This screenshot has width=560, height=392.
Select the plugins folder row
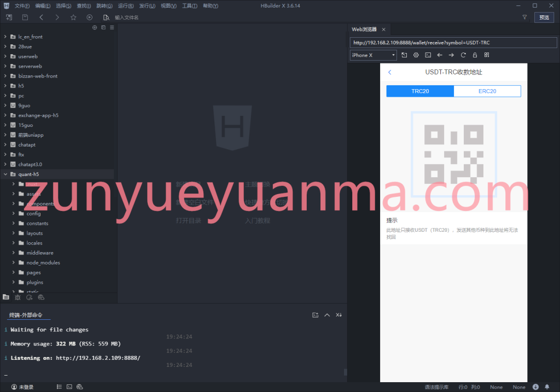coord(57,282)
